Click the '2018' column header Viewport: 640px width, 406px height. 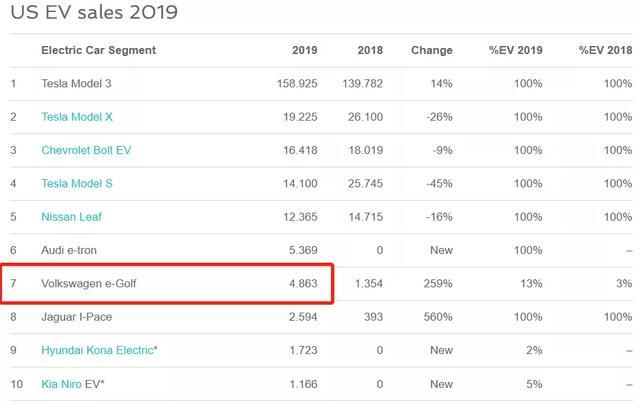(370, 50)
